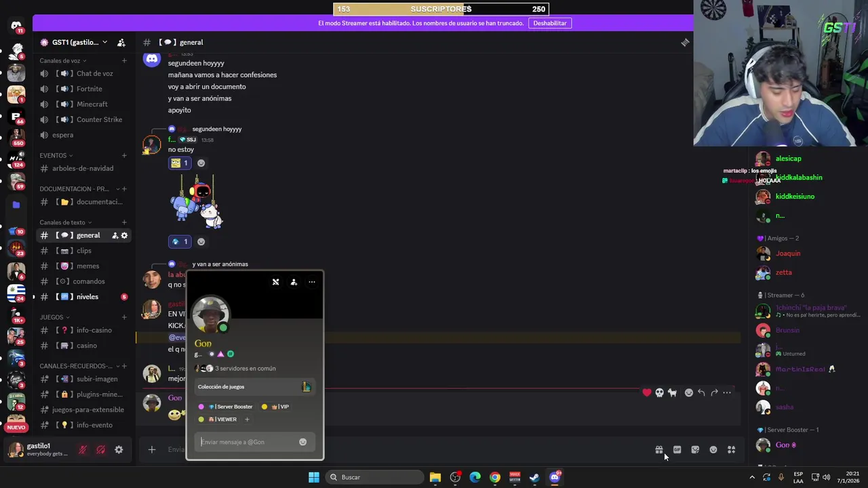Toggle headphone deafen in user panel
Screen dimensions: 868x488
click(100, 449)
